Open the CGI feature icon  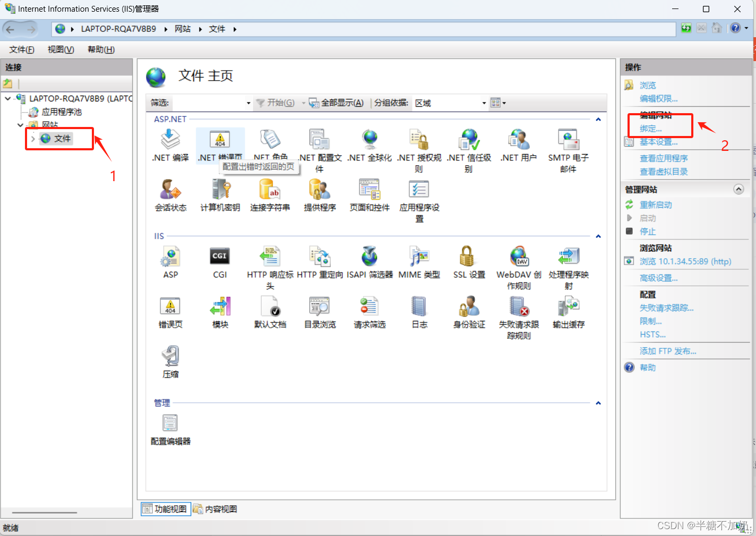point(220,257)
